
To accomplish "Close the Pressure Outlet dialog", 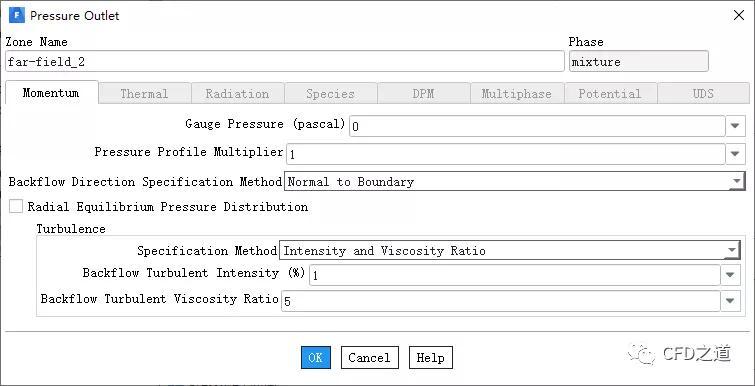I will click(739, 15).
